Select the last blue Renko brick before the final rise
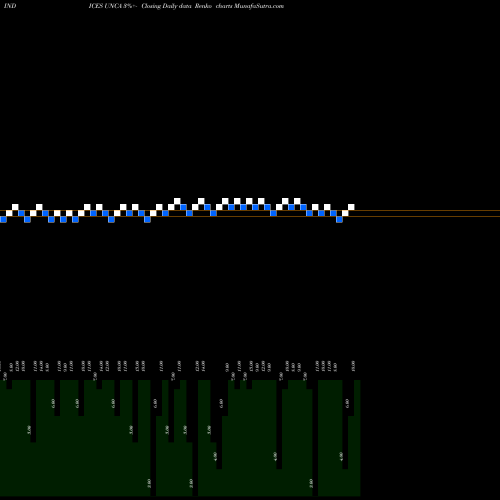The height and width of the screenshot is (500, 500). click(339, 219)
